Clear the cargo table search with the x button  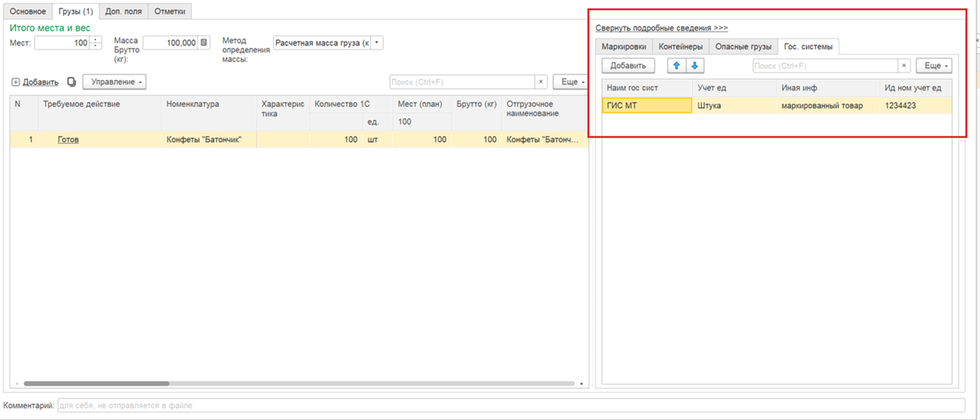pos(541,82)
